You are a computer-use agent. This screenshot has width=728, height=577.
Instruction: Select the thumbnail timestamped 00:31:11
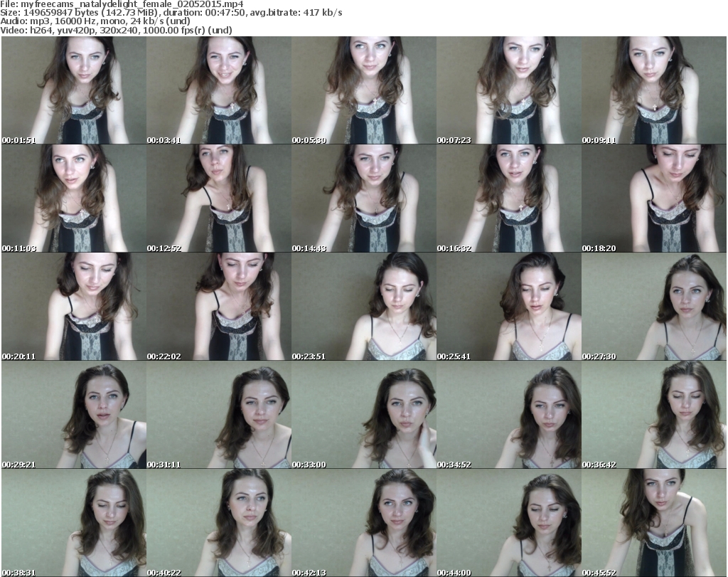tap(219, 415)
